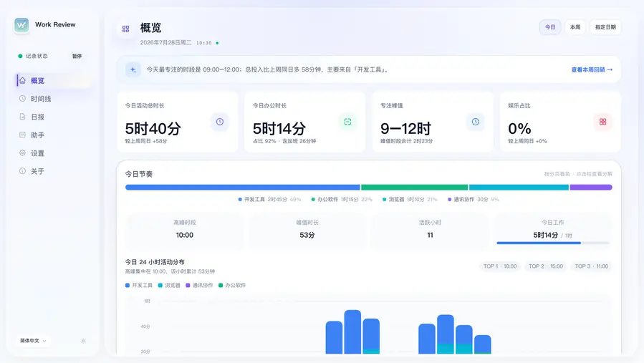This screenshot has width=644, height=363.
Task: Pause recording with 暂停 button
Action: (x=77, y=56)
